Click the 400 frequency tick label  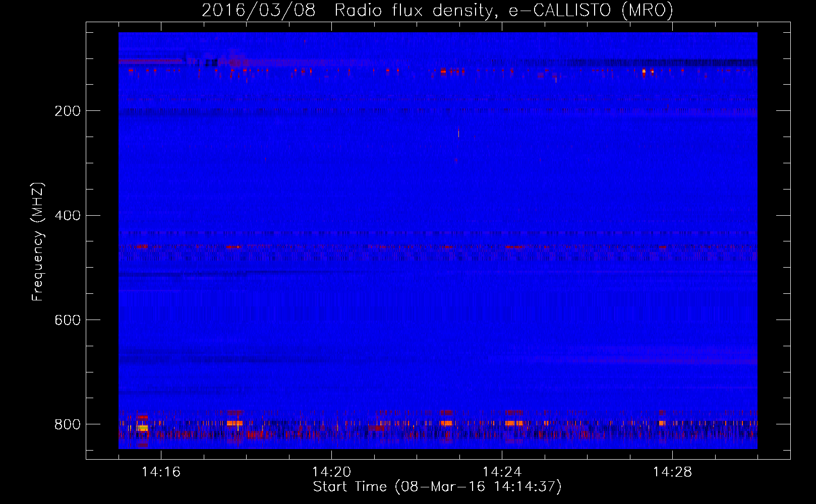pyautogui.click(x=68, y=216)
